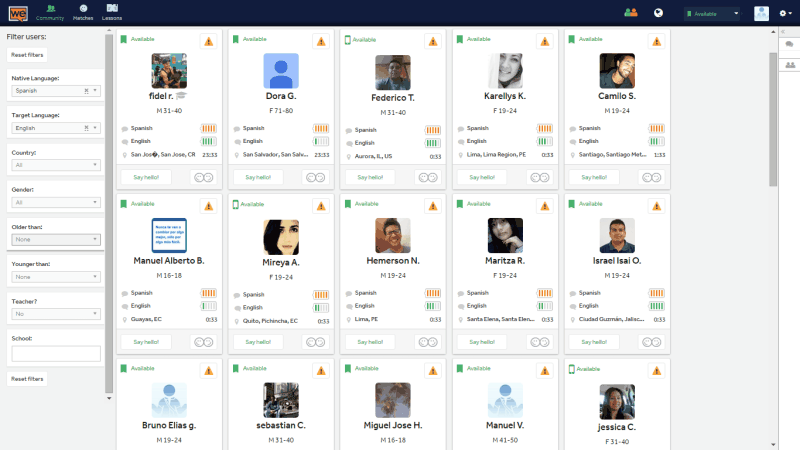Say hello to fidel r.
Image resolution: width=800 pixels, height=450 pixels.
(x=146, y=177)
